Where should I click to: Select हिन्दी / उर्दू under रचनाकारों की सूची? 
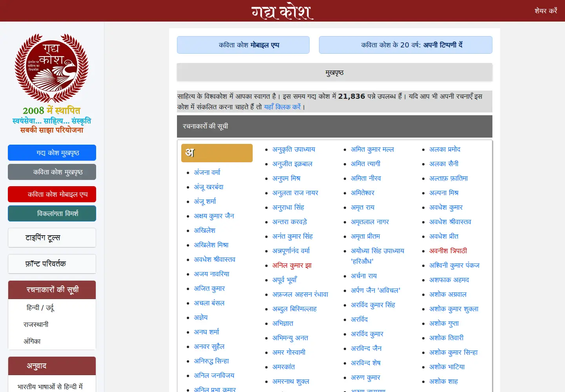(40, 308)
